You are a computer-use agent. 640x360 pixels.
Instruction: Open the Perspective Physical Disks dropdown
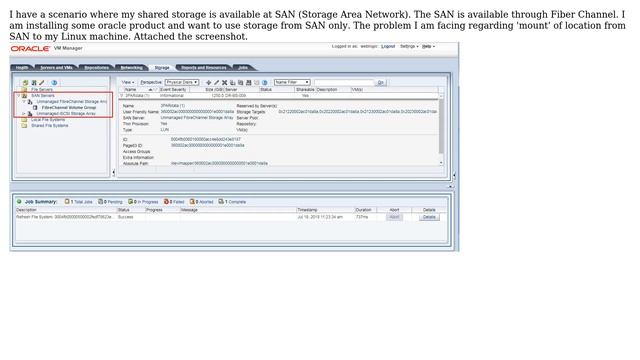(x=182, y=82)
